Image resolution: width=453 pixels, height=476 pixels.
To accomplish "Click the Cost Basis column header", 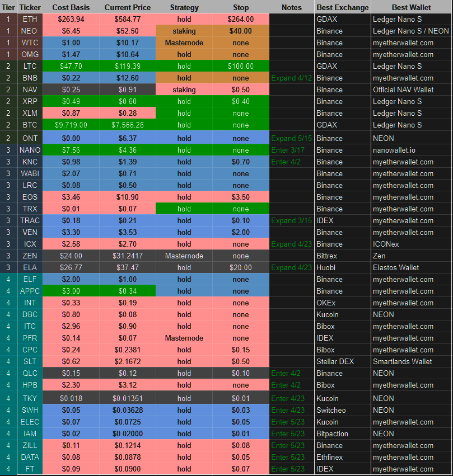I will (x=71, y=7).
